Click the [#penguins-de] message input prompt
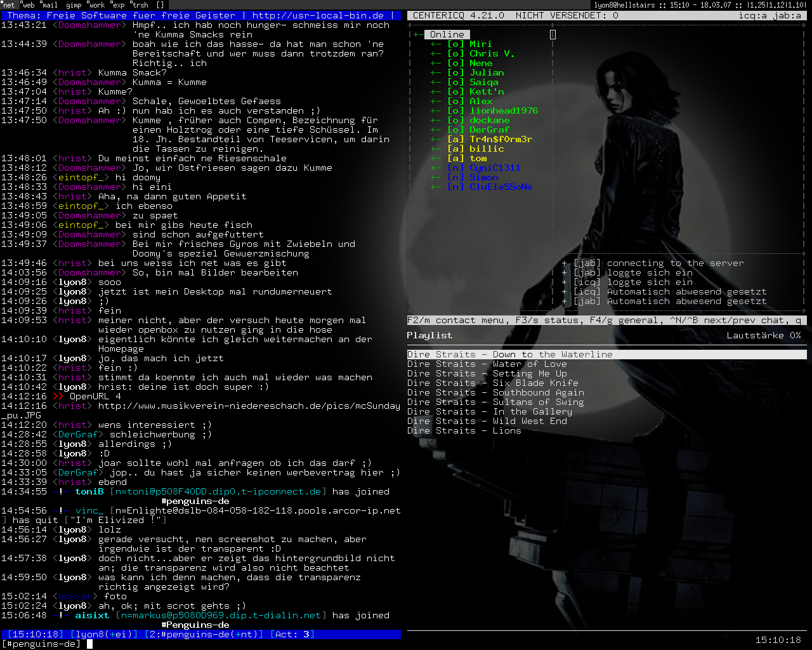The image size is (812, 650). (42, 644)
